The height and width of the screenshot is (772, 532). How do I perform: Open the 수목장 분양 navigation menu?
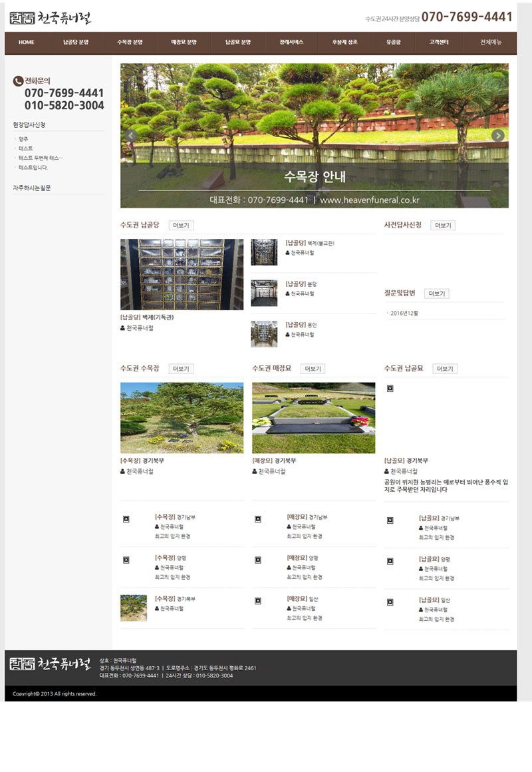[x=130, y=42]
